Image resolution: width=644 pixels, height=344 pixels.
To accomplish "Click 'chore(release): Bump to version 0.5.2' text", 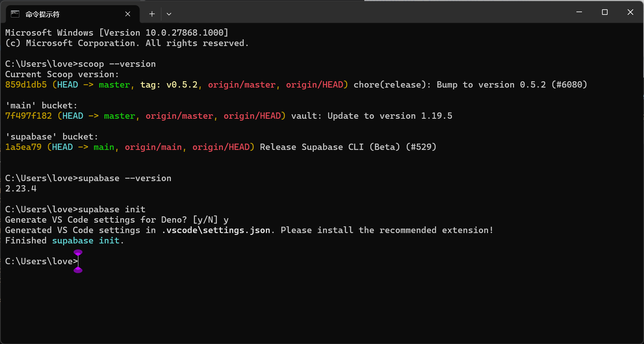I will pos(450,85).
